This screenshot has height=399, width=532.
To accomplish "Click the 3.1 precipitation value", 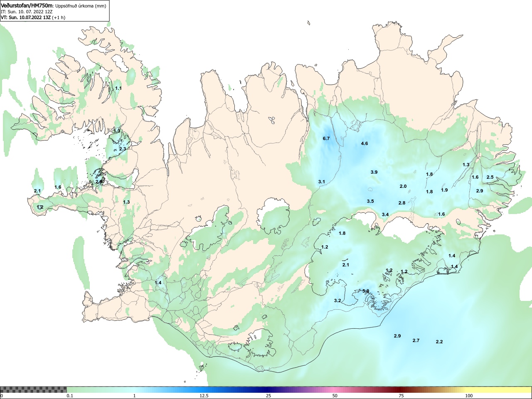I will click(322, 182).
